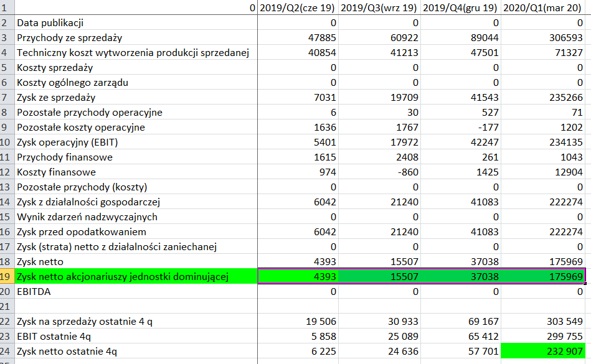Select the EBITDA label cell
The image size is (591, 364).
[135, 292]
